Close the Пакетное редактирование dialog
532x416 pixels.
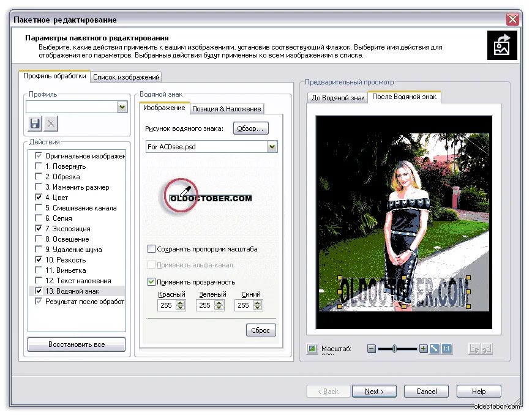[x=512, y=20]
